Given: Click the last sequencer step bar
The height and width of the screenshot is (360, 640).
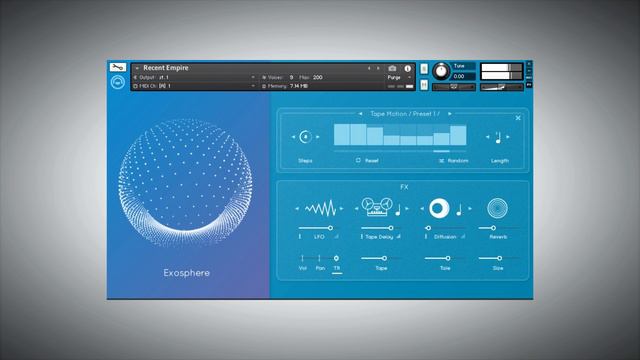Looking at the screenshot, I should coord(458,136).
